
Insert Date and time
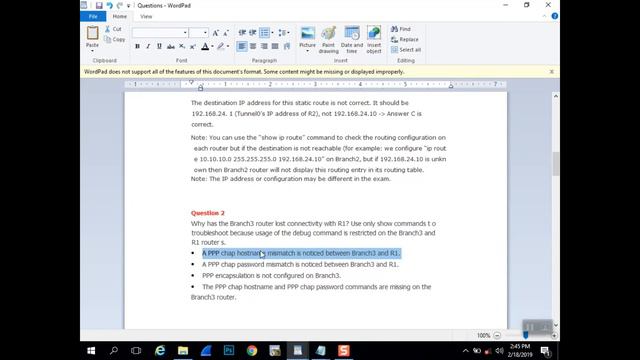[x=352, y=40]
